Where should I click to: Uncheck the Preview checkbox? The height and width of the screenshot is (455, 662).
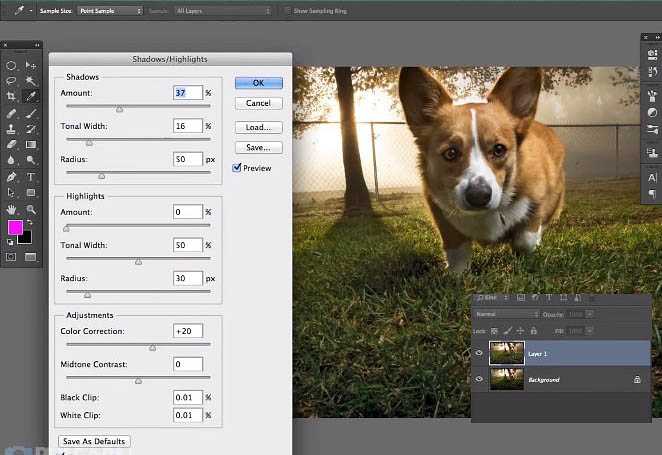coord(237,168)
